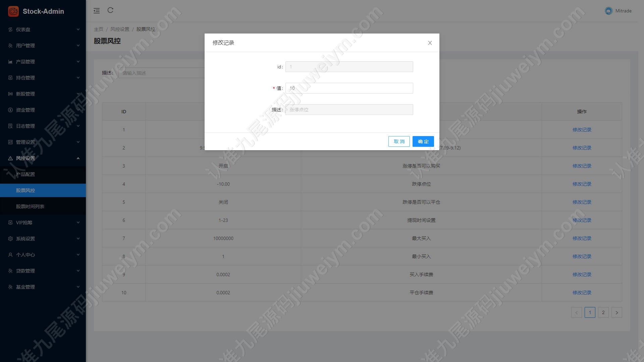Click the 贷款管理 sidebar icon
644x362 pixels.
10,271
